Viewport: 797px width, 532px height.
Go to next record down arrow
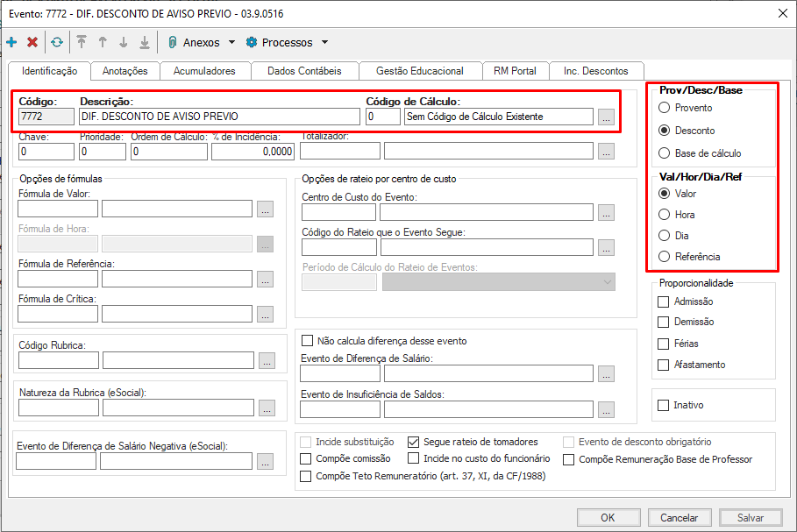click(x=124, y=42)
